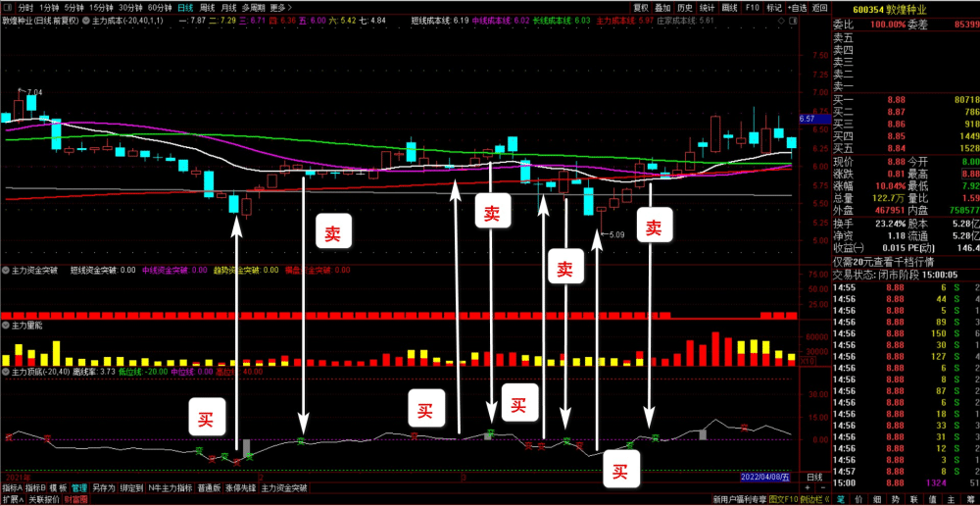Click the panel layout icon beside 庄家成本线

[793, 21]
